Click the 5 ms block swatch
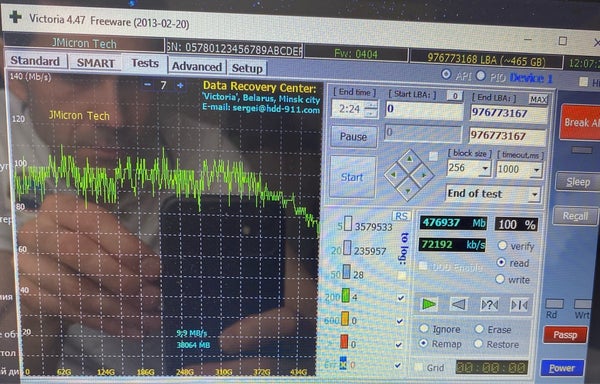 [347, 224]
